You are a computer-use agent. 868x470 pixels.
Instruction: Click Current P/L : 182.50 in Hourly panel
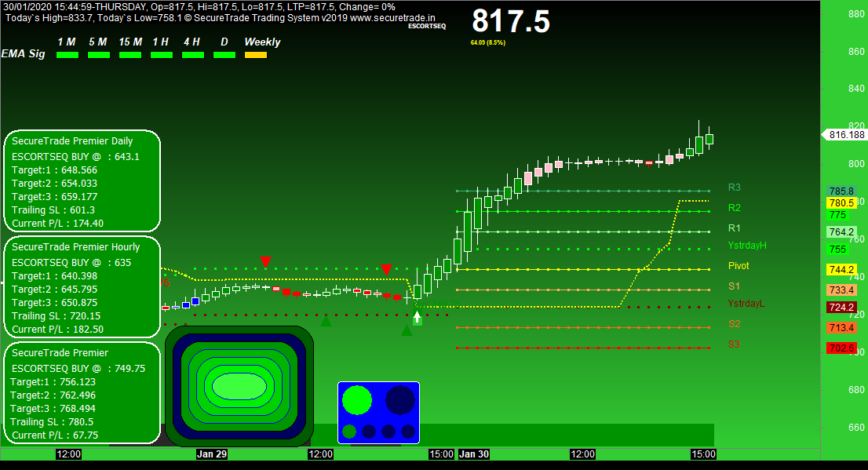pyautogui.click(x=57, y=330)
